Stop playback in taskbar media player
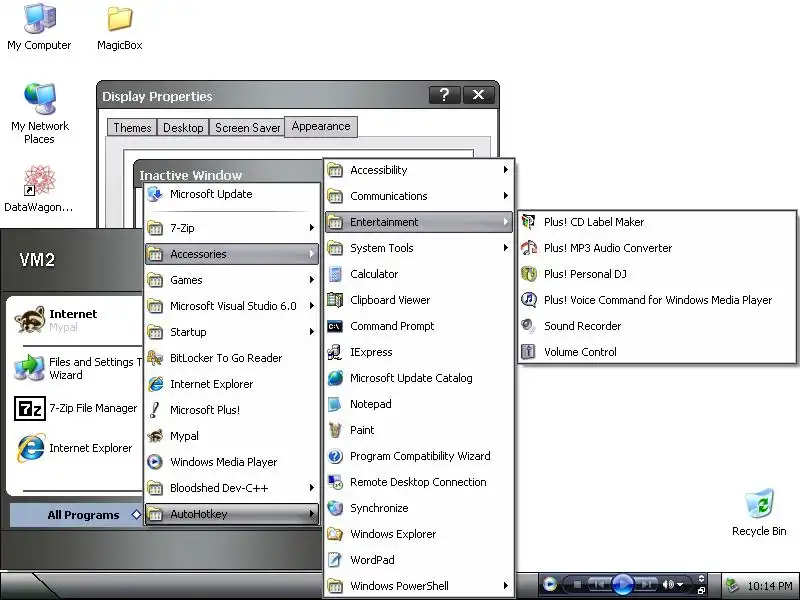800x600 pixels. pyautogui.click(x=577, y=585)
